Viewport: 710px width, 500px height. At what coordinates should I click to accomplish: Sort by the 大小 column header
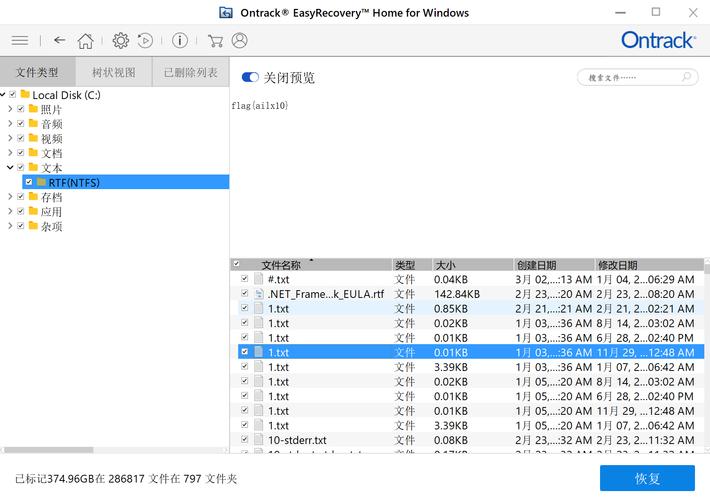(473, 264)
